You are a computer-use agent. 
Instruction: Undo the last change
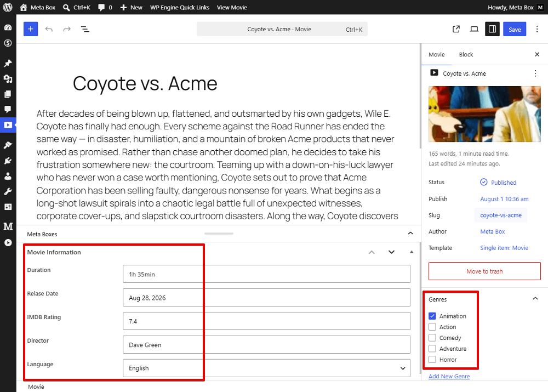coord(49,29)
